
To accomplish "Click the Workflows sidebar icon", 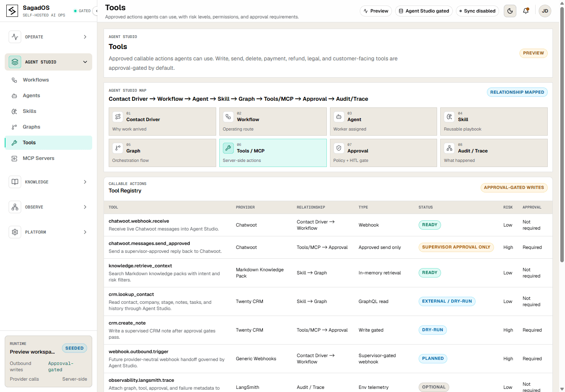I will click(14, 80).
